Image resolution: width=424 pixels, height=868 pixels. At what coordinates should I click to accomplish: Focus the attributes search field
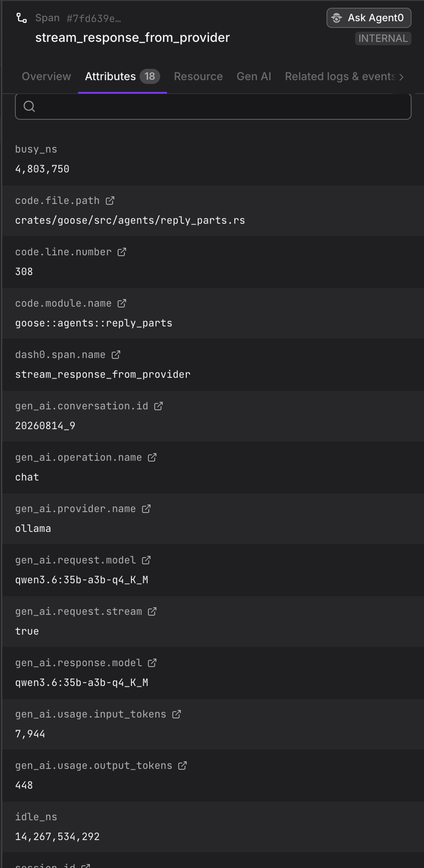pos(213,106)
